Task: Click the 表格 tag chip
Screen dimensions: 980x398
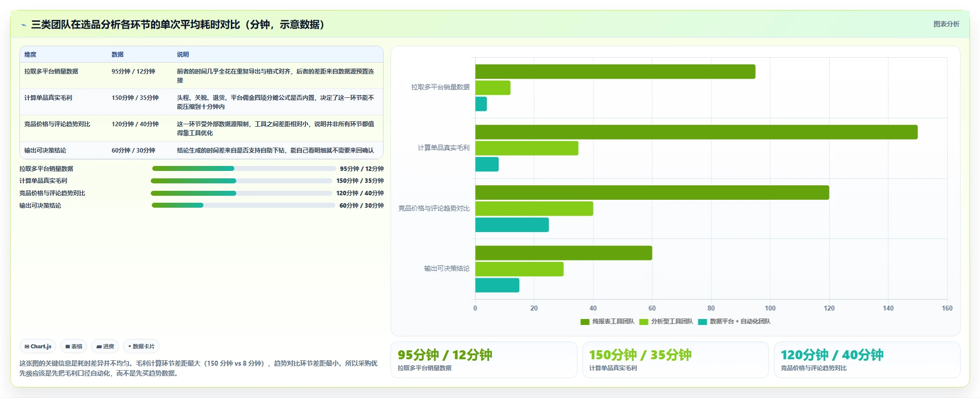Action: (x=74, y=346)
